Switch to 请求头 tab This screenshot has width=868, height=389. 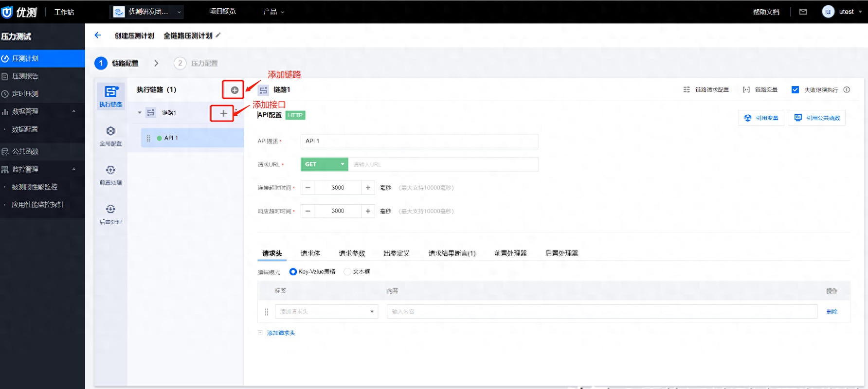pos(272,253)
